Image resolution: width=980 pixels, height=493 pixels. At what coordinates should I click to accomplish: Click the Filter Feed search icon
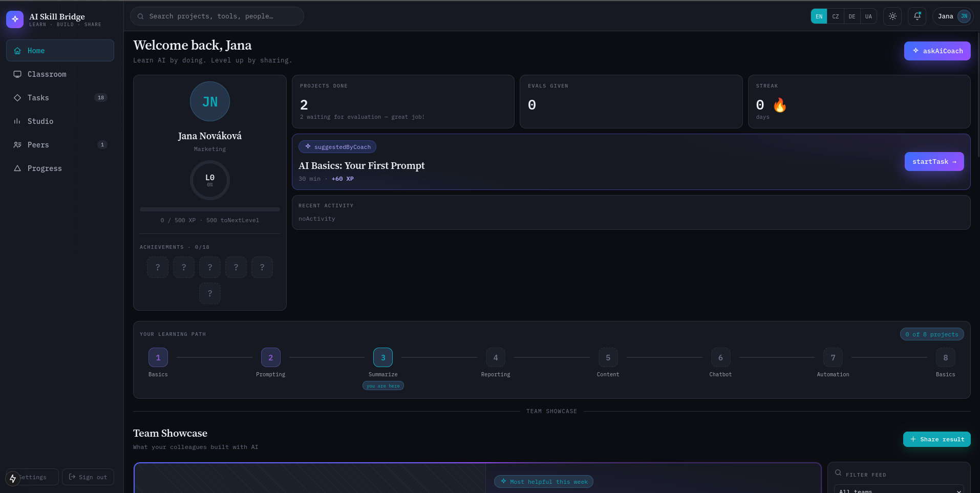pos(838,473)
